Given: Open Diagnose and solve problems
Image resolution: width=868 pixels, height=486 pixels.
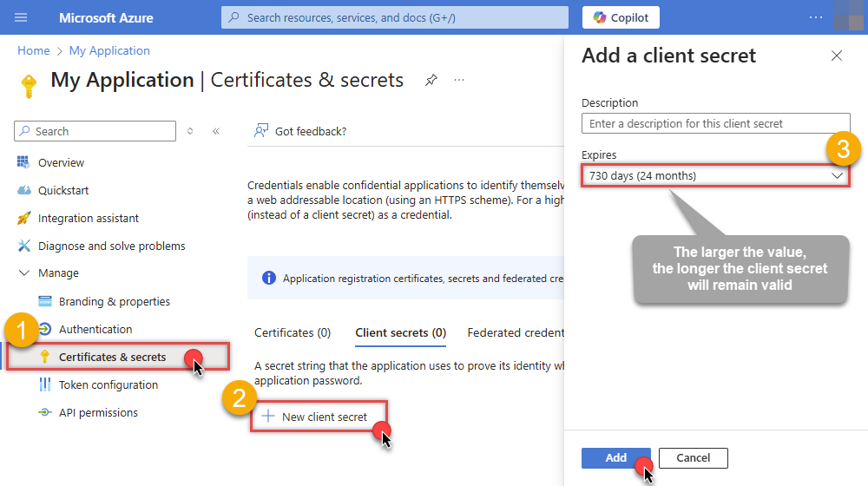Looking at the screenshot, I should pos(111,246).
